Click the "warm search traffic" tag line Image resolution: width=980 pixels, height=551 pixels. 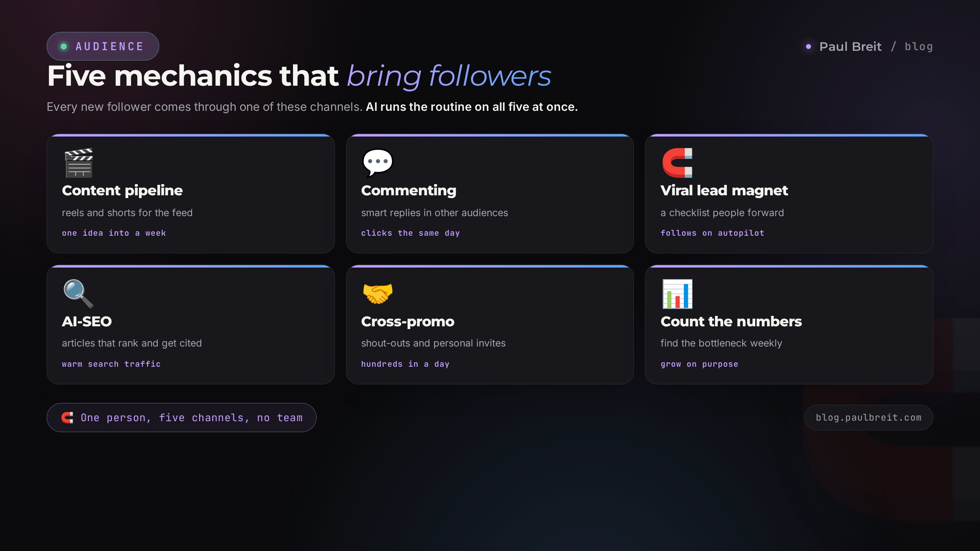111,364
